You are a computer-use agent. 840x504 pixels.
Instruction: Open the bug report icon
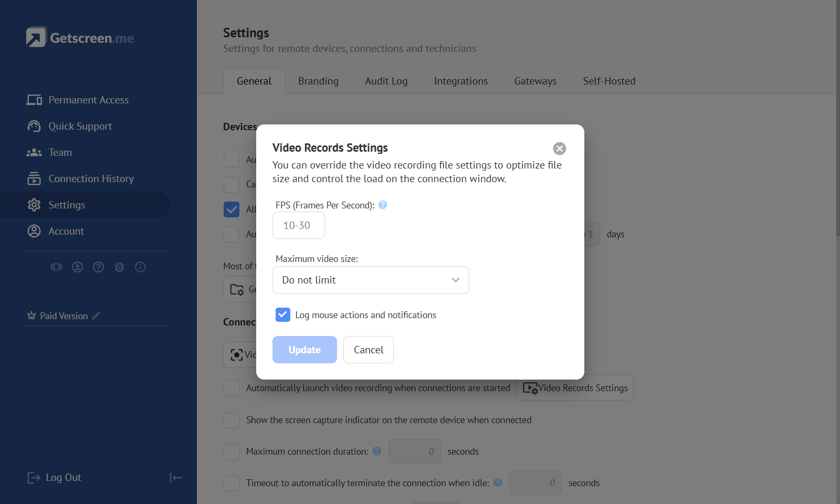coord(119,267)
